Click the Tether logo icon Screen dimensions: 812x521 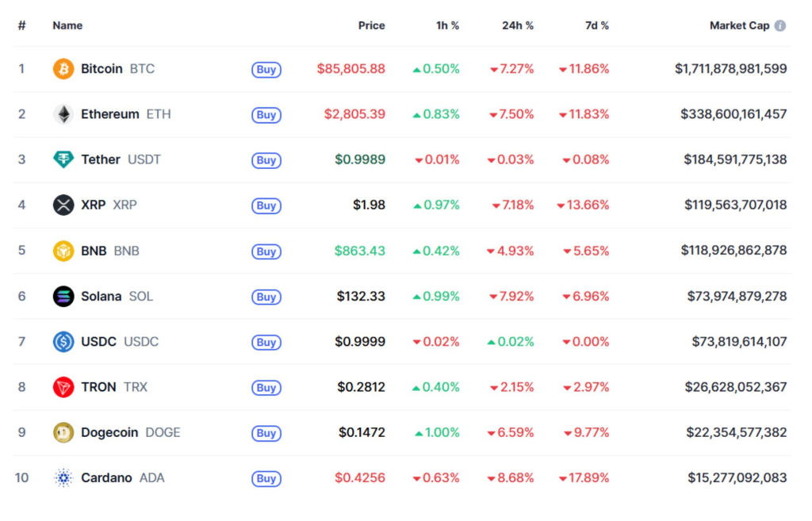(x=63, y=159)
